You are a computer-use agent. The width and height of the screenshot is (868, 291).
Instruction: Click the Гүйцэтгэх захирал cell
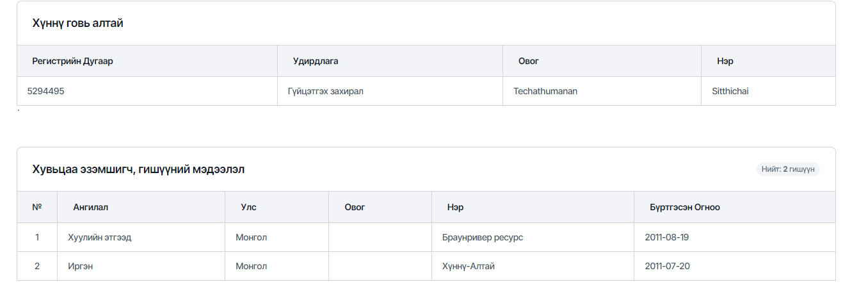pyautogui.click(x=326, y=91)
